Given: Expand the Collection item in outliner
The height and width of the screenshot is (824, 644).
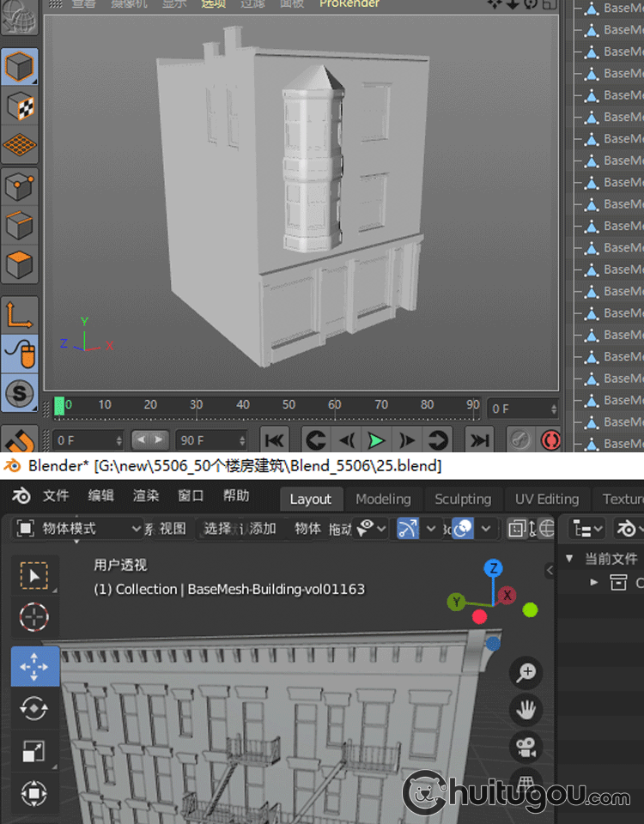Looking at the screenshot, I should click(593, 583).
